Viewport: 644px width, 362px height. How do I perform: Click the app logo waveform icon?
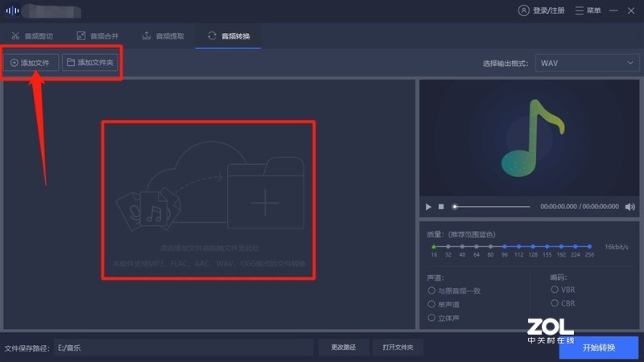(12, 10)
